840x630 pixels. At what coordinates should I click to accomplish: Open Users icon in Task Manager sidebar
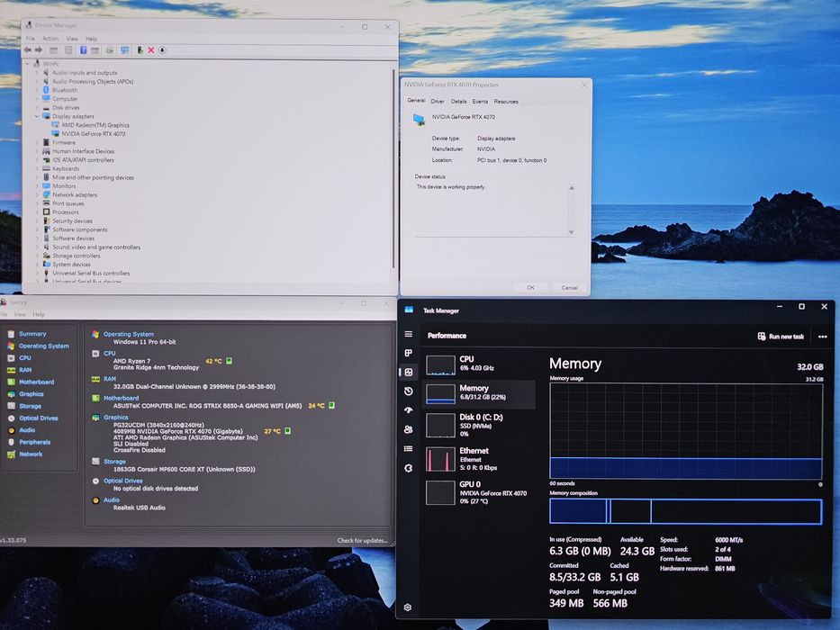408,429
